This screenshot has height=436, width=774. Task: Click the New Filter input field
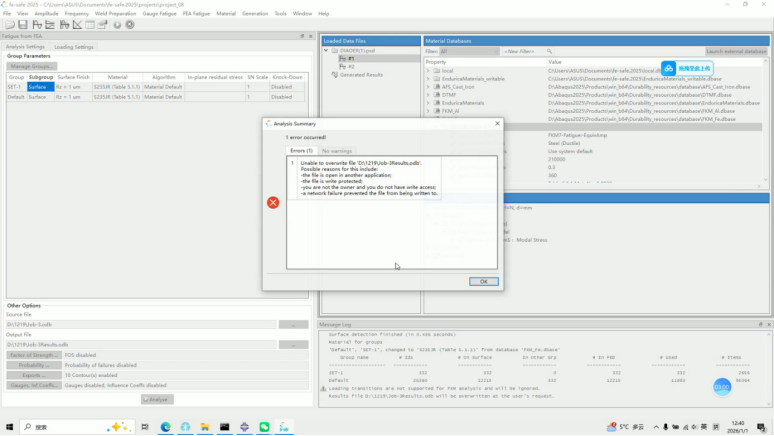[524, 51]
